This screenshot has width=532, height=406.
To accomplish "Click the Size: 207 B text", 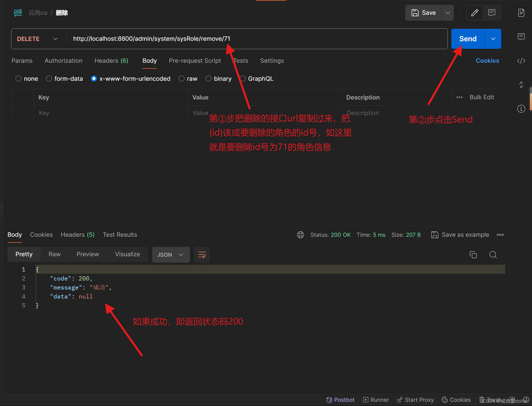I will [406, 235].
